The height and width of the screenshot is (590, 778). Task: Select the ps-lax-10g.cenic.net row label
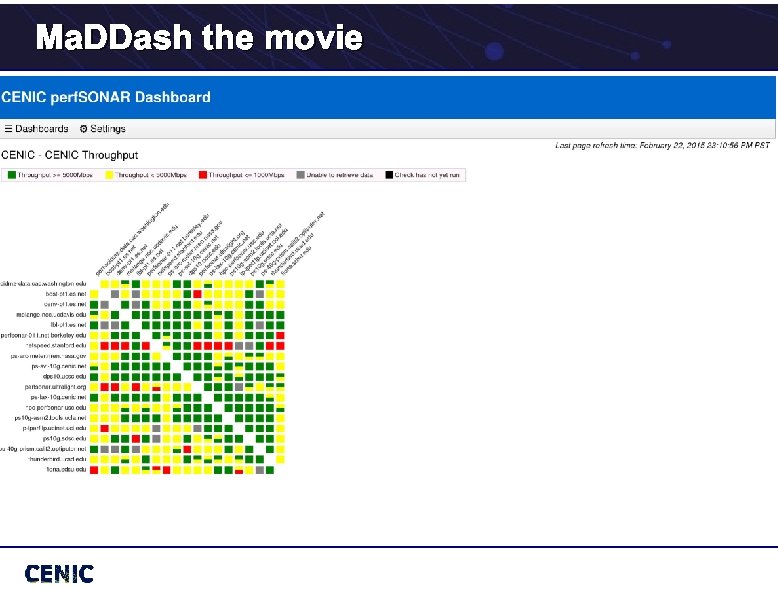(59, 397)
